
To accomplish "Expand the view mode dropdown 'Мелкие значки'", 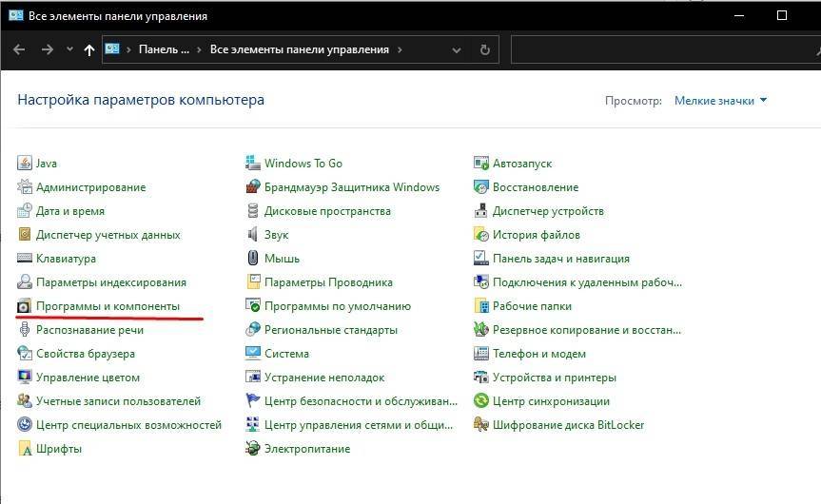I will tap(720, 100).
